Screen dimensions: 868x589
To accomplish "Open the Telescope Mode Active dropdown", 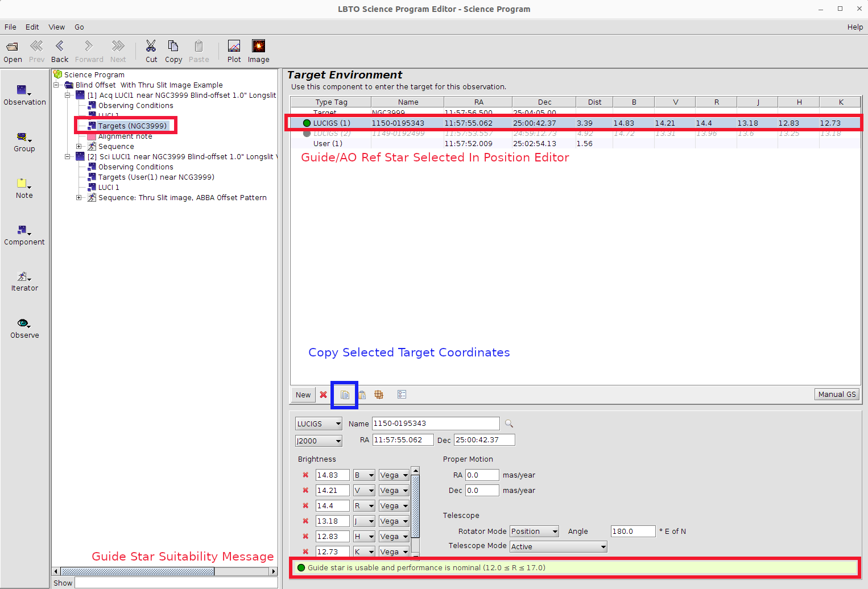I will (x=558, y=546).
